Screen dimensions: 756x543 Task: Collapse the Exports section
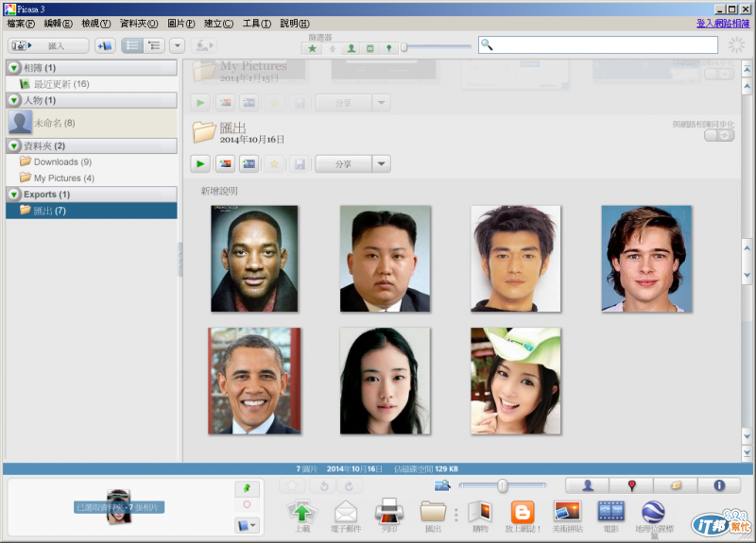click(14, 195)
